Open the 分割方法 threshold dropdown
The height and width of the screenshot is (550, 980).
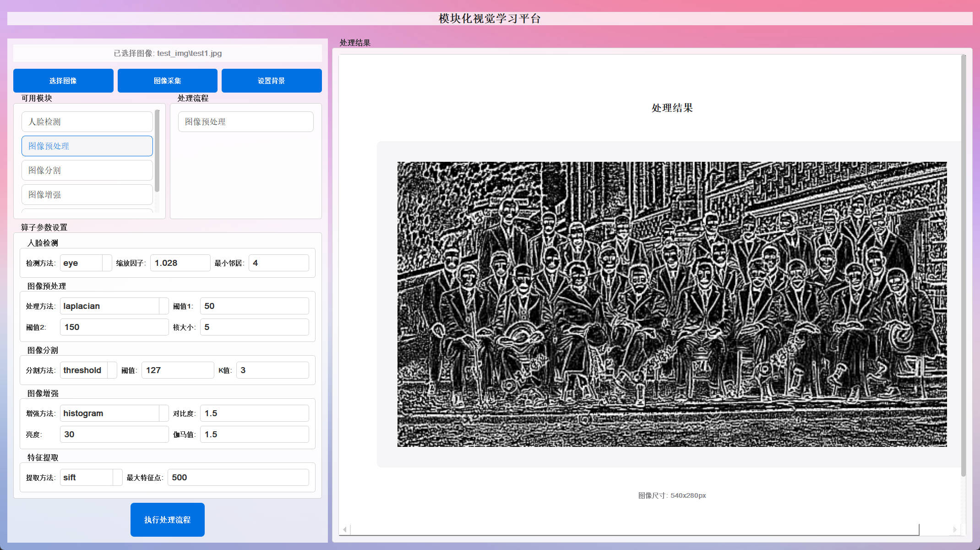pyautogui.click(x=88, y=370)
